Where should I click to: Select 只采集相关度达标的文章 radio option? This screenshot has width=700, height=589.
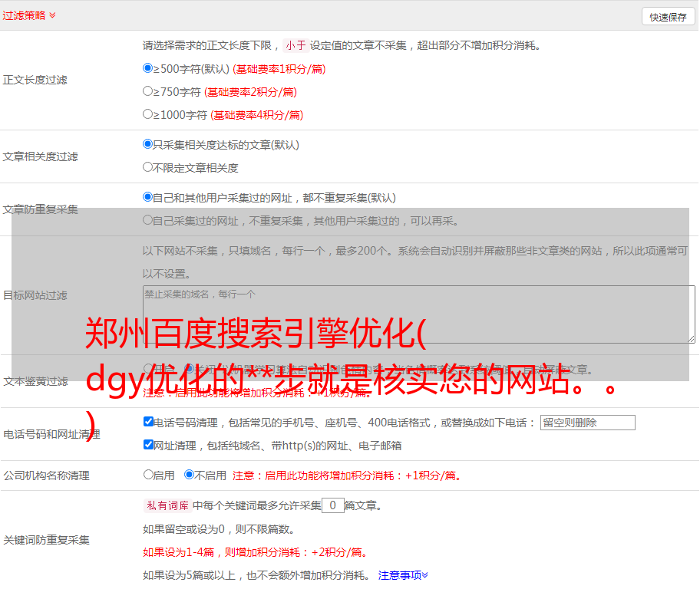pyautogui.click(x=147, y=144)
